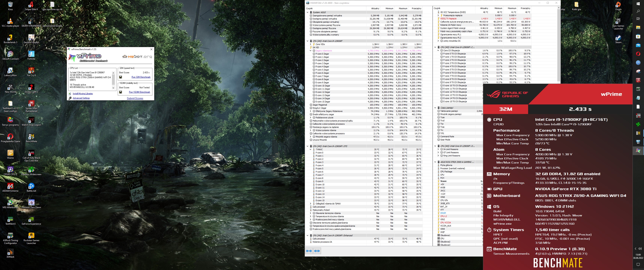Image resolution: width=644 pixels, height=270 pixels.
Task: Click HWiNFO left-right arrows expand button
Action: pos(309,251)
